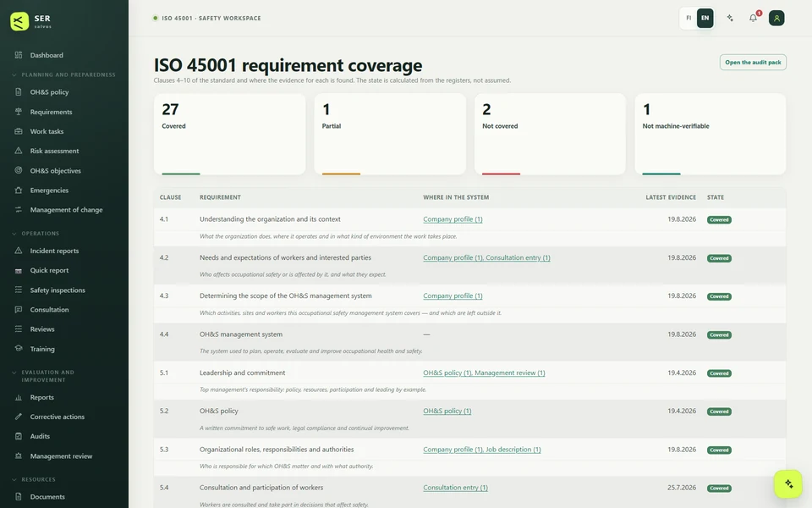Click the Training graduation cap icon

click(19, 349)
